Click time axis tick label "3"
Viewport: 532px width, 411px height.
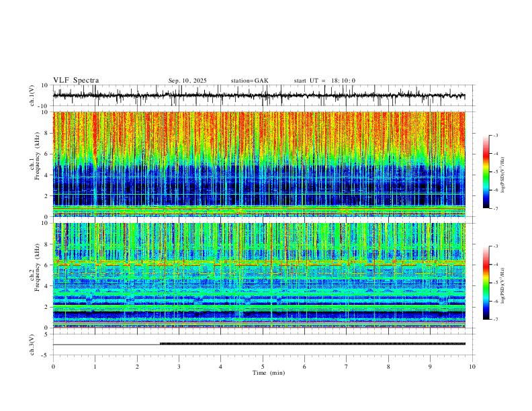tap(179, 367)
